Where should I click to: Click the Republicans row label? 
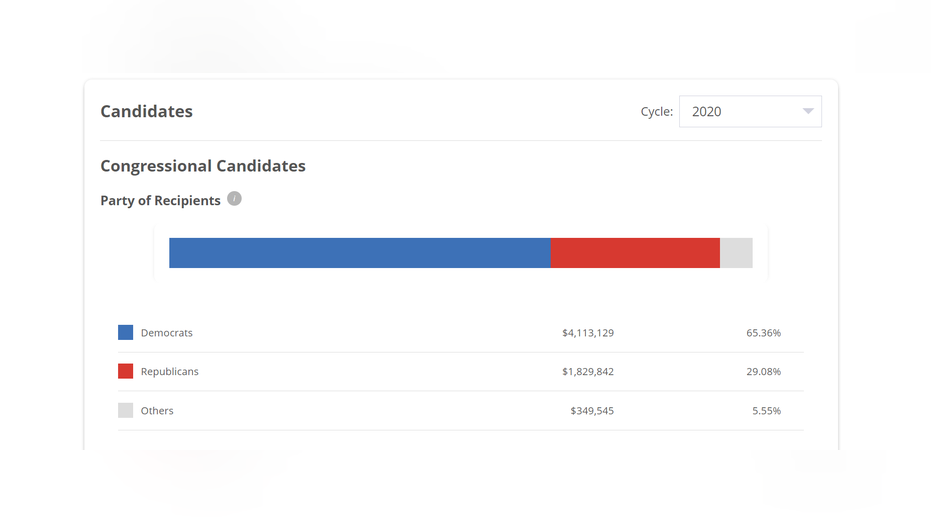(x=170, y=372)
